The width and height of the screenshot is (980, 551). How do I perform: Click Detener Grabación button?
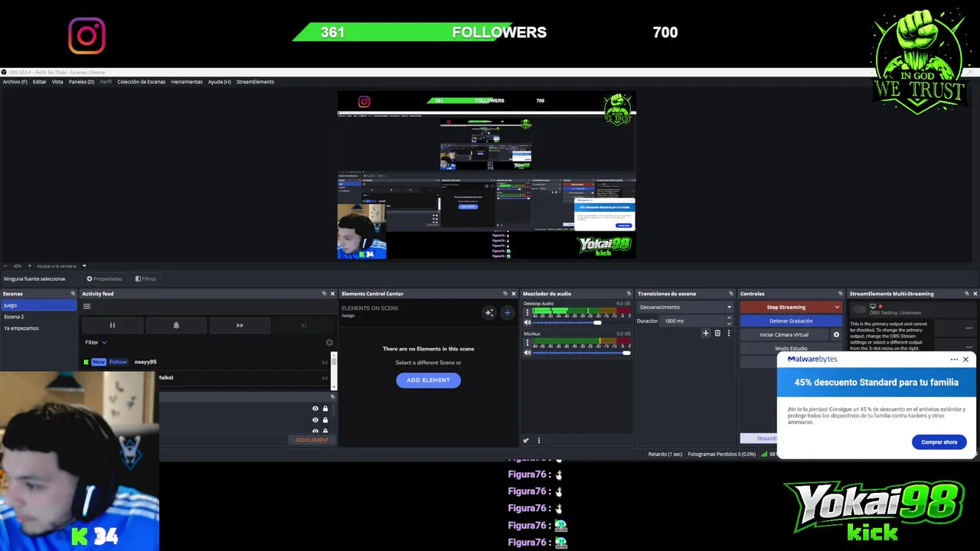click(791, 321)
